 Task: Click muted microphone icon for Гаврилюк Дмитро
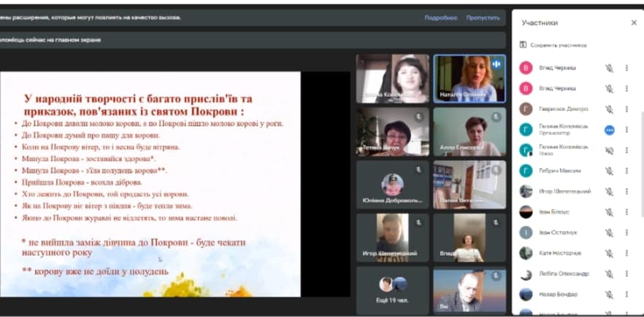pyautogui.click(x=609, y=110)
